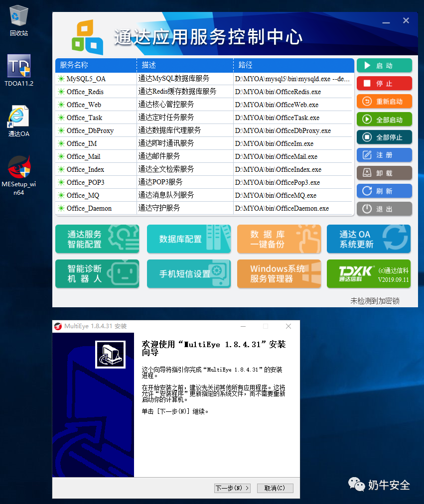
Task: Open the 通达OA Internet Explorer shortcut
Action: point(18,121)
